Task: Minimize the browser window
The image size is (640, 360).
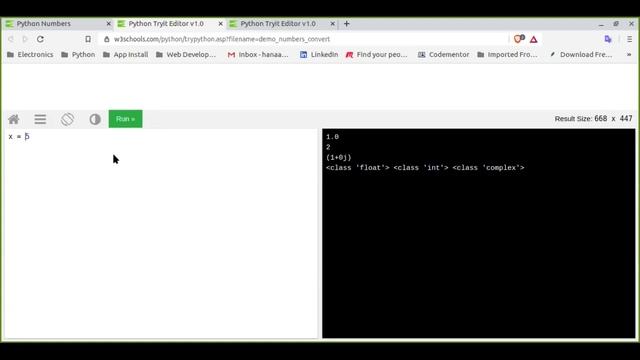Action: 601,24
